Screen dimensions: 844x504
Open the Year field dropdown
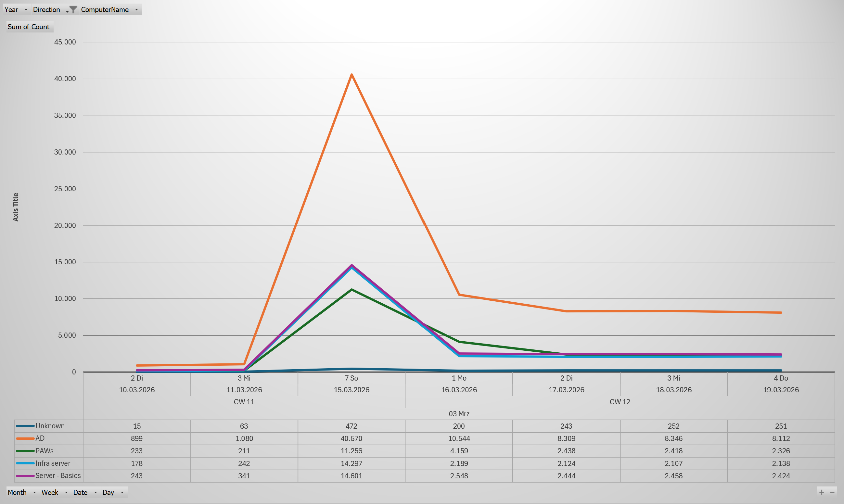tap(26, 9)
